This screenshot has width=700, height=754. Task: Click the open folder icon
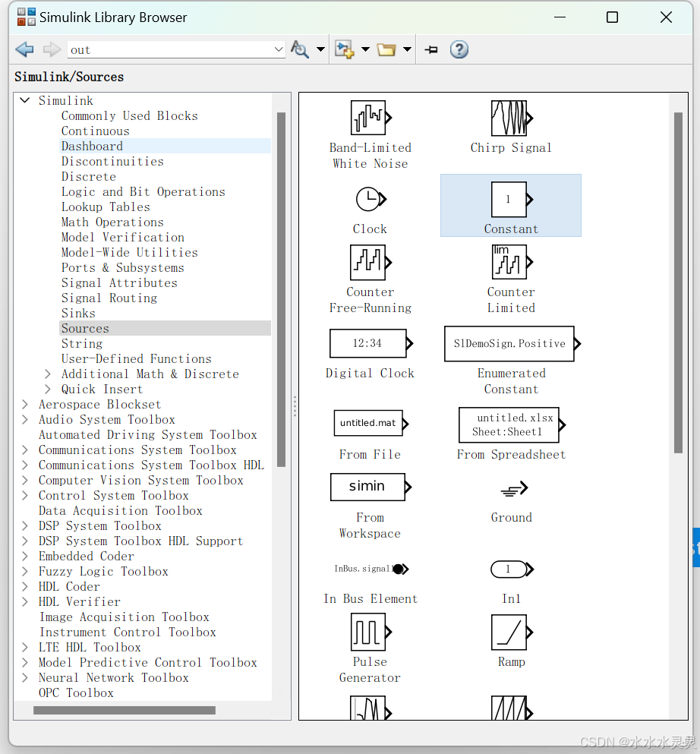[386, 49]
